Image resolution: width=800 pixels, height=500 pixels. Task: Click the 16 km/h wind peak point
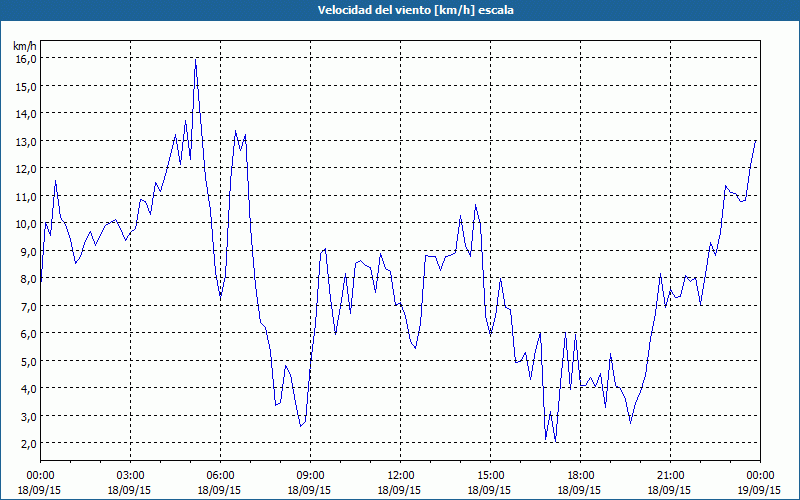click(195, 59)
